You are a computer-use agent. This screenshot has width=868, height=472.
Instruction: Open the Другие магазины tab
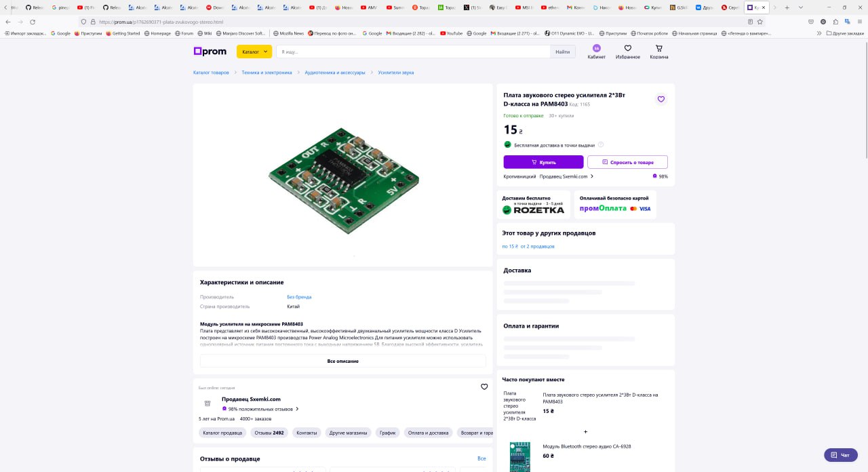(349, 433)
